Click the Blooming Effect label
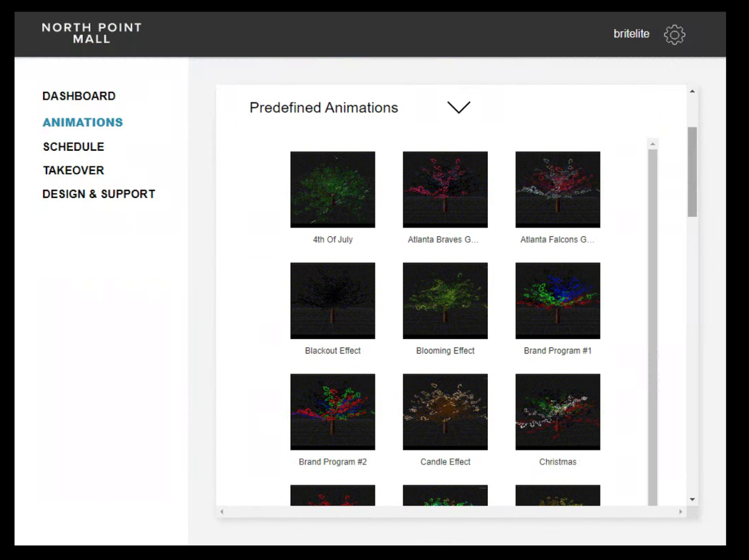This screenshot has height=560, width=749. point(445,351)
